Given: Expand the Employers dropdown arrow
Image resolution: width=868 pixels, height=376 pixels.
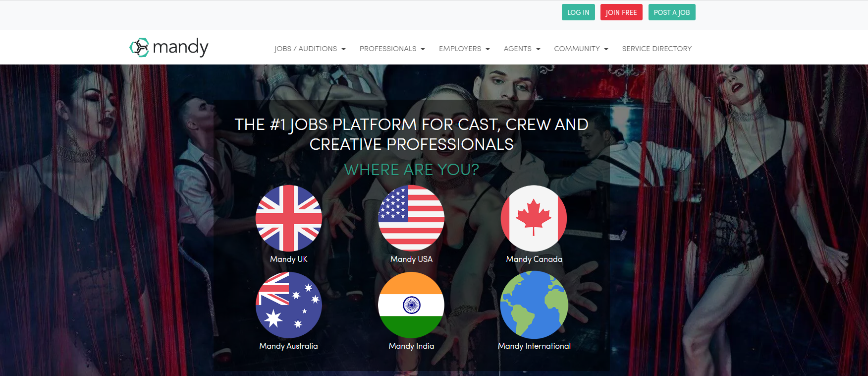Looking at the screenshot, I should pos(488,49).
